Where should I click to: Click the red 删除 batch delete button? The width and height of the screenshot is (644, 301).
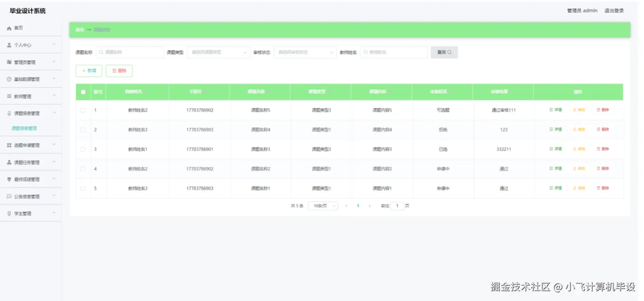pyautogui.click(x=119, y=71)
